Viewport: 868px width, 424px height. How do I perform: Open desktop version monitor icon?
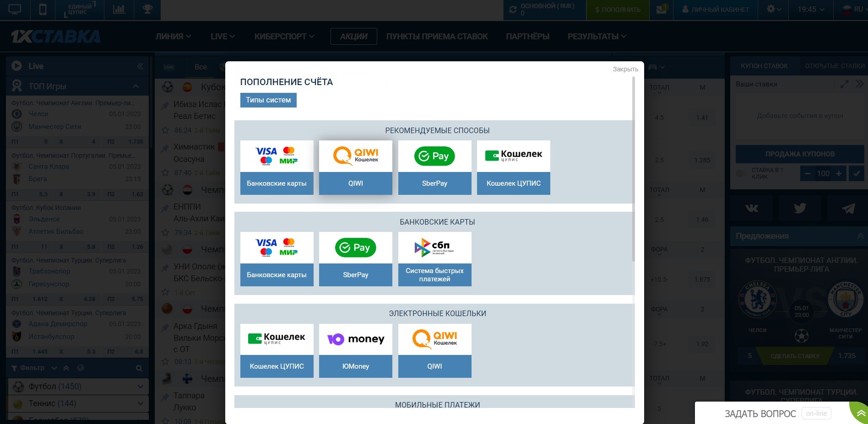15,10
